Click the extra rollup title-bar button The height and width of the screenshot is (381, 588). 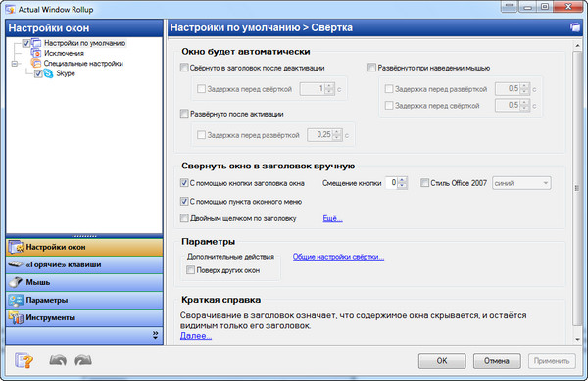509,7
